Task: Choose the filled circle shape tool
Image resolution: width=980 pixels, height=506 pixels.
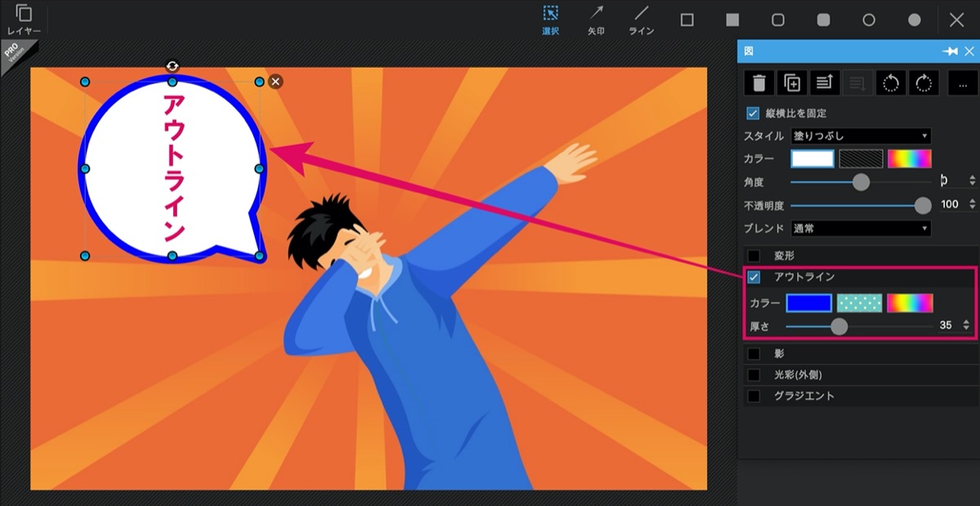Action: [x=915, y=20]
